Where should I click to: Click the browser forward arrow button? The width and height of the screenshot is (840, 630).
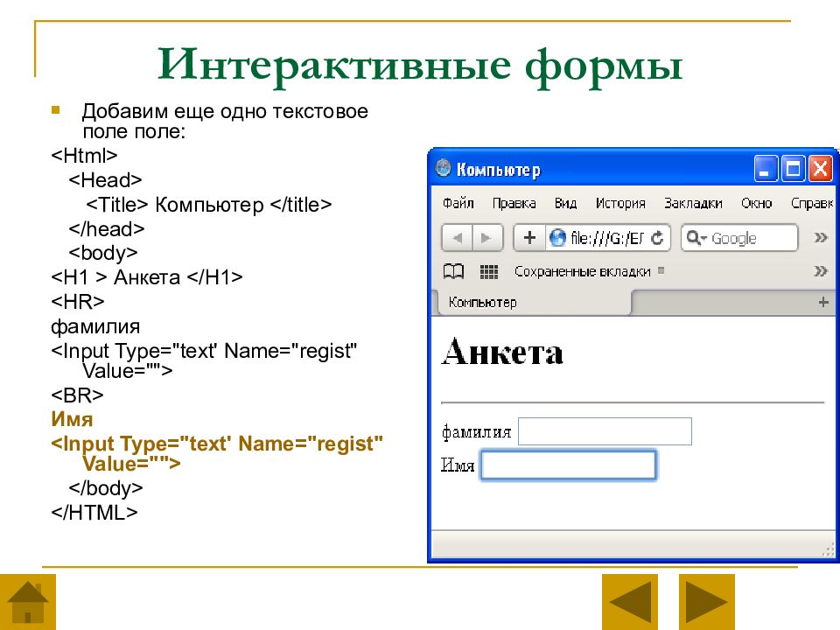(x=487, y=238)
